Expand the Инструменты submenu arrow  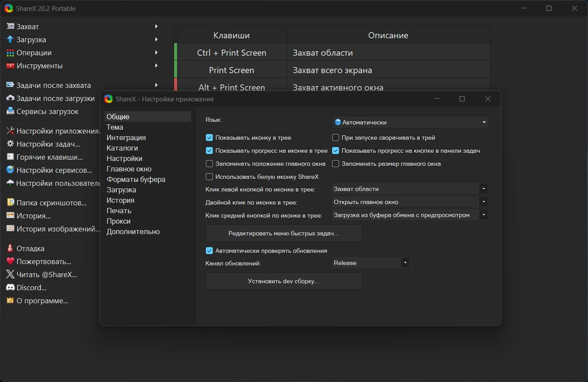(x=156, y=66)
